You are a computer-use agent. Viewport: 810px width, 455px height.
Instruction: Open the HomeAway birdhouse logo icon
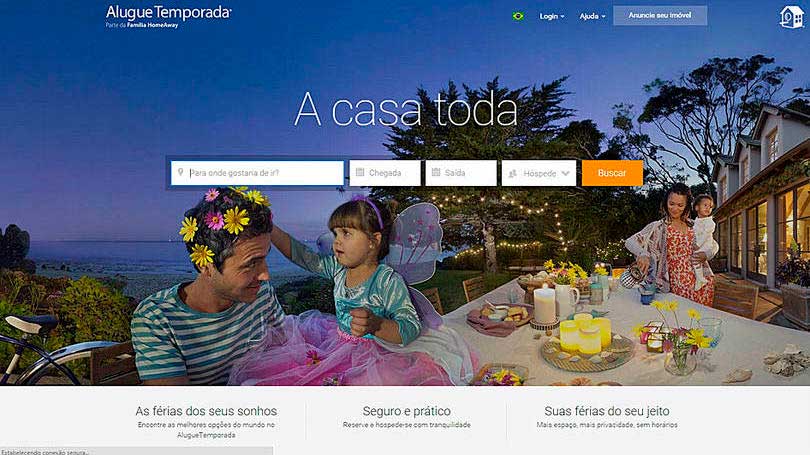point(791,17)
